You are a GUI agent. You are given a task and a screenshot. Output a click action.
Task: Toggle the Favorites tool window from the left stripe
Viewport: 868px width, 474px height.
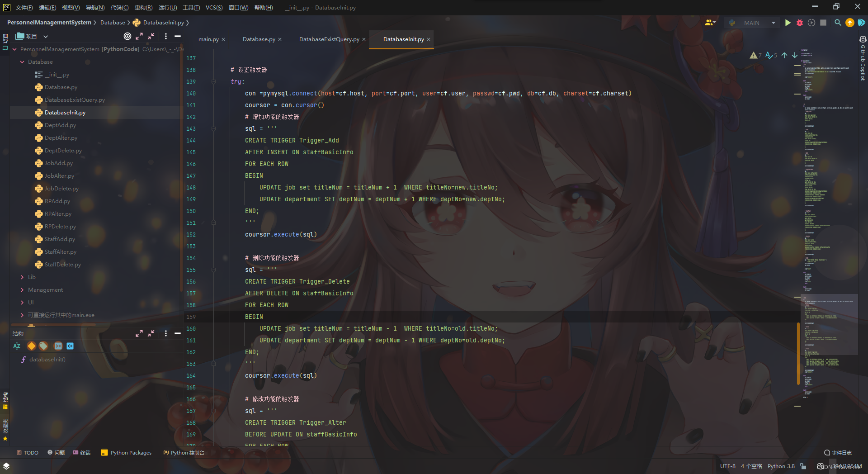coord(5,430)
